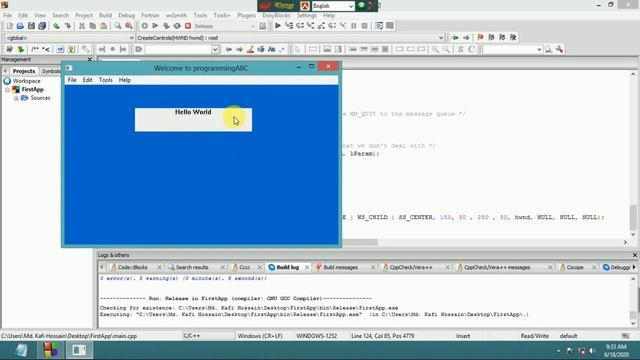The height and width of the screenshot is (360, 640).
Task: Click the volume icon in system tray
Action: (591, 351)
